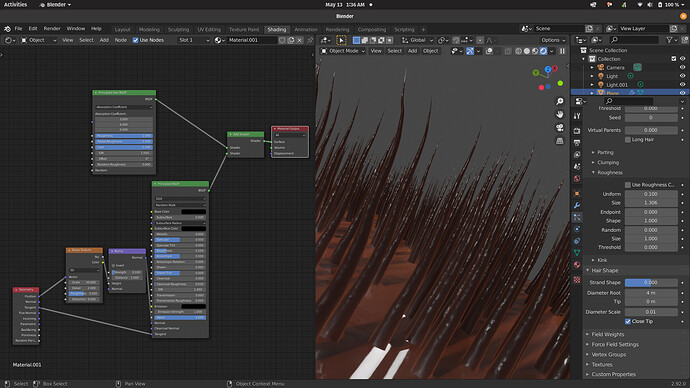Viewport: 690px width, 388px height.
Task: Open the Particle properties tab
Action: (x=577, y=217)
